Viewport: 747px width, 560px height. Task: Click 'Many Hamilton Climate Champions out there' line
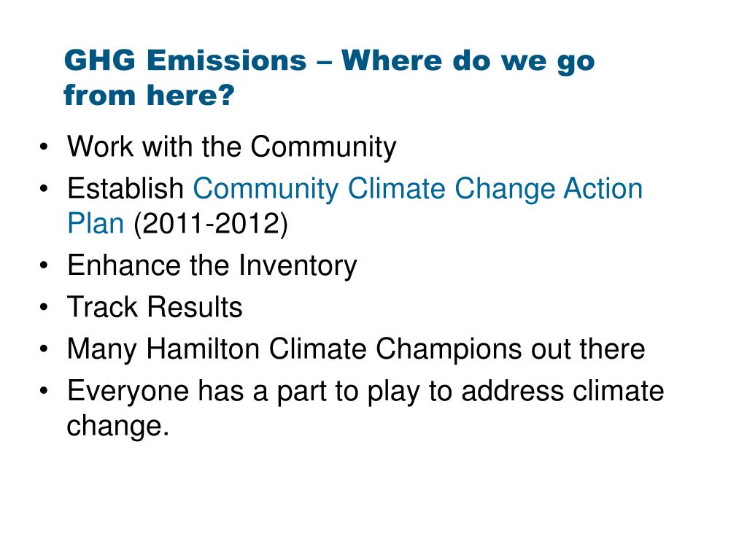pyautogui.click(x=356, y=349)
